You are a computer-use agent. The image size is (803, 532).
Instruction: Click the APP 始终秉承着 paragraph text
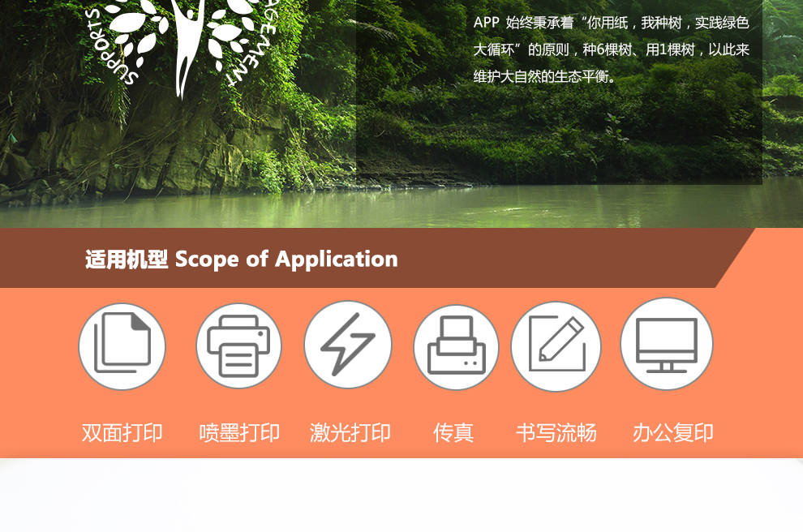coord(611,49)
